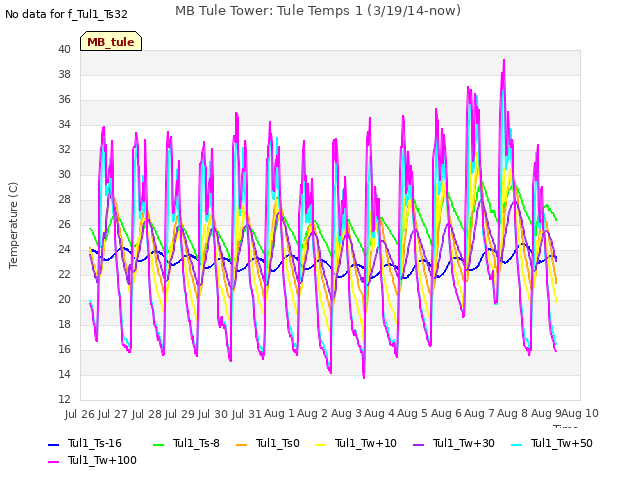Click the Jul 30 x-axis tick label
Viewport: 640px width, 480px height.
click(213, 414)
